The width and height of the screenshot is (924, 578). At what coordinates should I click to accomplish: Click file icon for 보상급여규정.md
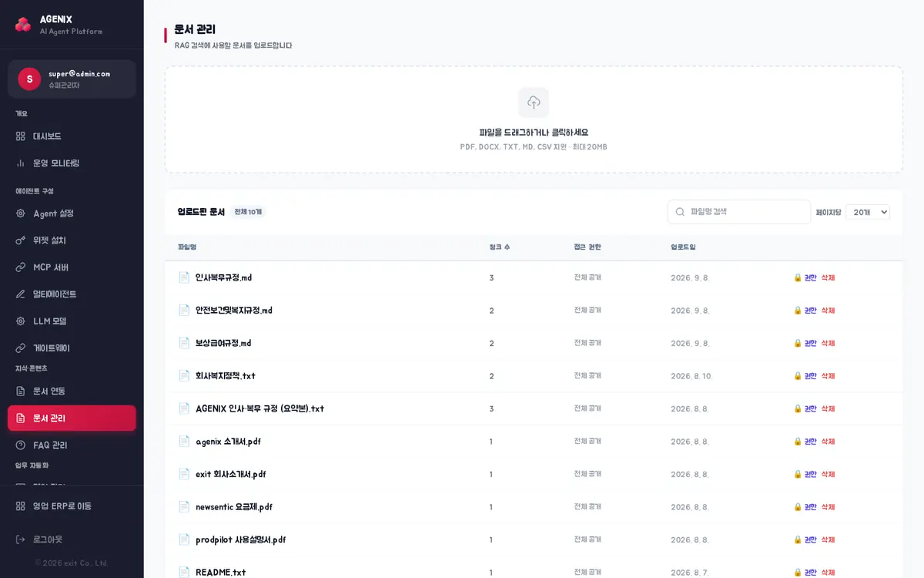click(184, 343)
